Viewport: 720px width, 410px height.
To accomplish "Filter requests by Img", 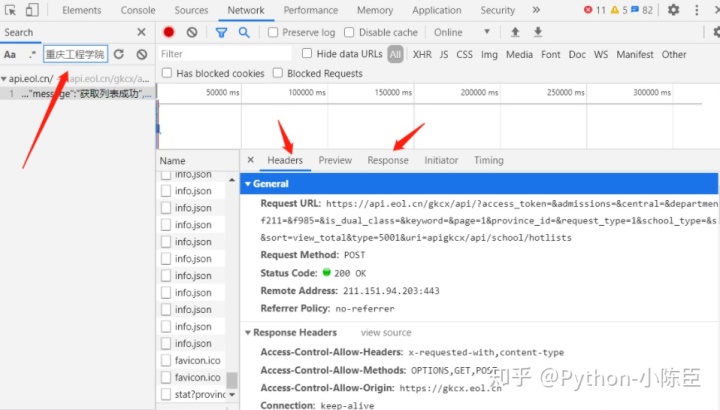I will tap(489, 55).
